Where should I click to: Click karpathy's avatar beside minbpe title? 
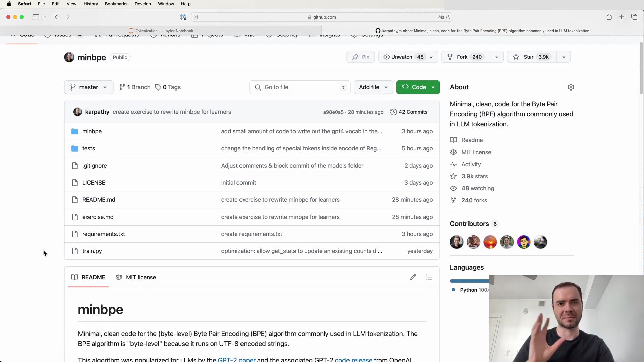69,57
